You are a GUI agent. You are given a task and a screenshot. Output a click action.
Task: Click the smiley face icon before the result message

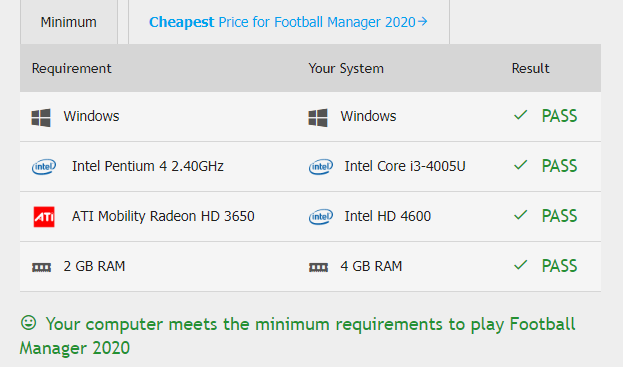click(x=28, y=322)
